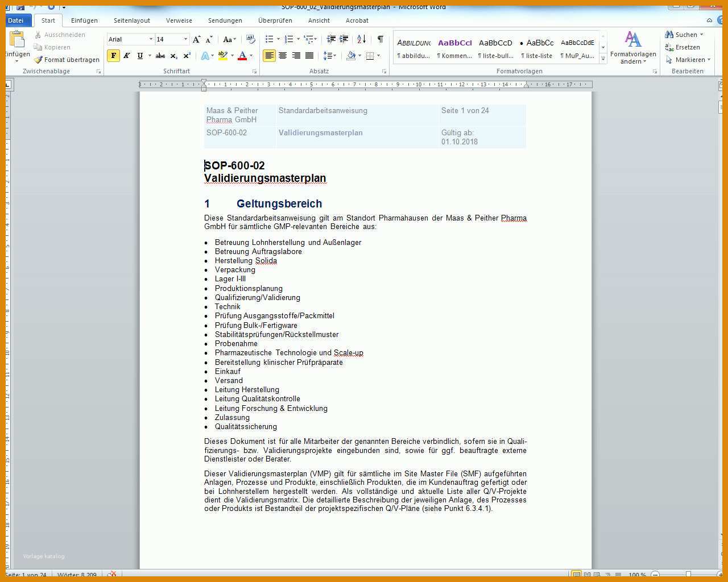
Task: Increase paragraph indent
Action: click(x=344, y=39)
